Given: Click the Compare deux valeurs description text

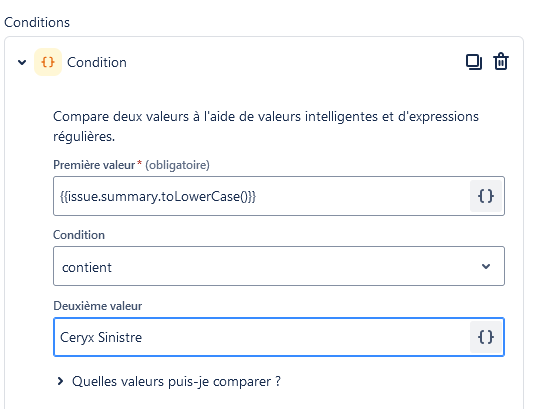Looking at the screenshot, I should [x=266, y=126].
